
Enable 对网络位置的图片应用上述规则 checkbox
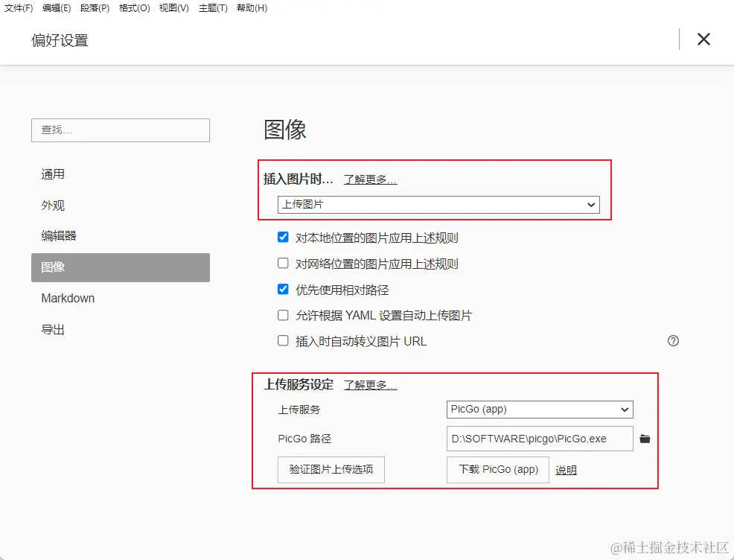point(283,263)
